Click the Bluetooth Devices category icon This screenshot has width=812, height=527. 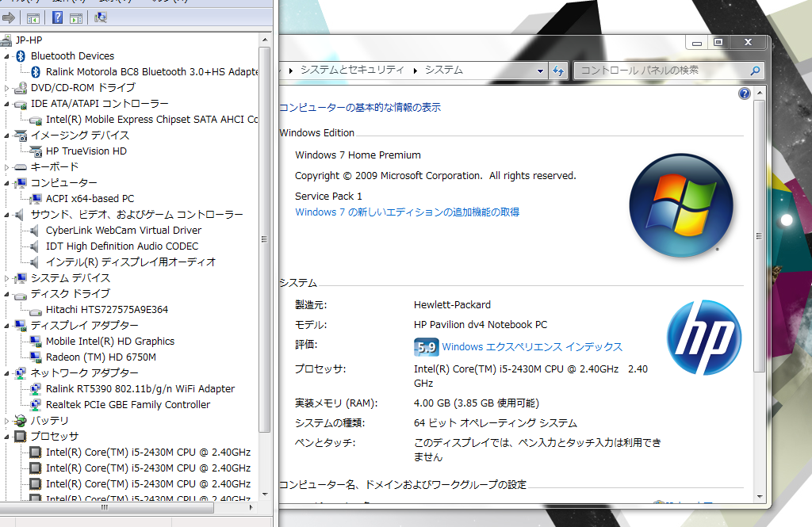21,56
